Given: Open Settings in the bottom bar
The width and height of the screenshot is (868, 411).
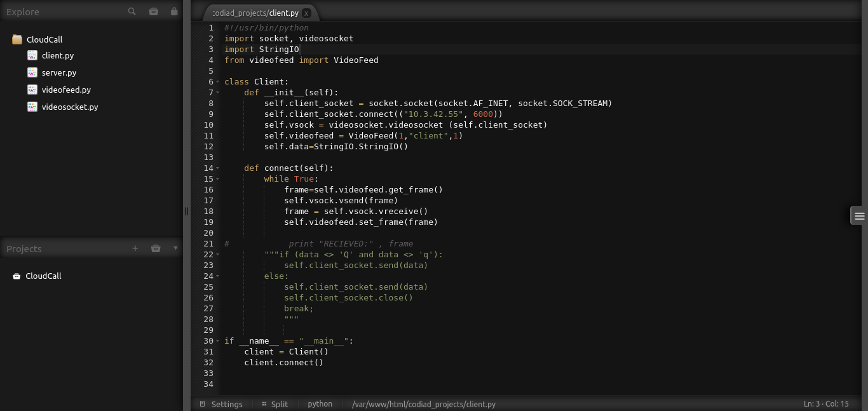Looking at the screenshot, I should [x=226, y=404].
